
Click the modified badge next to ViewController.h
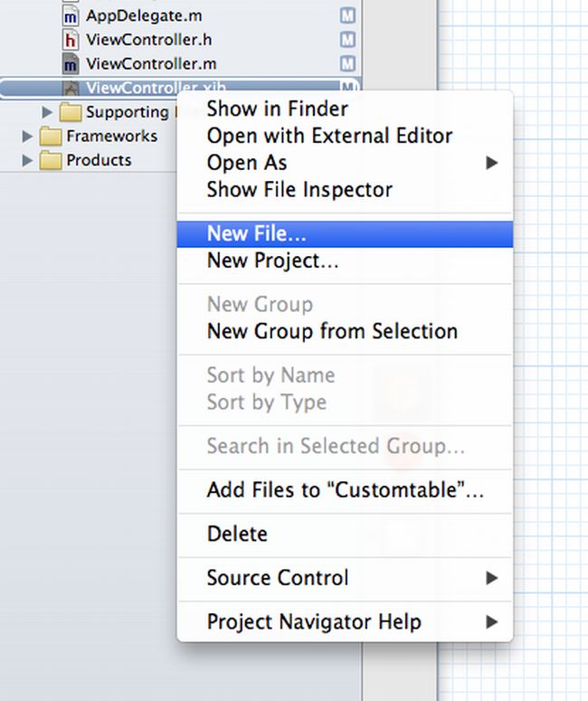coord(347,40)
